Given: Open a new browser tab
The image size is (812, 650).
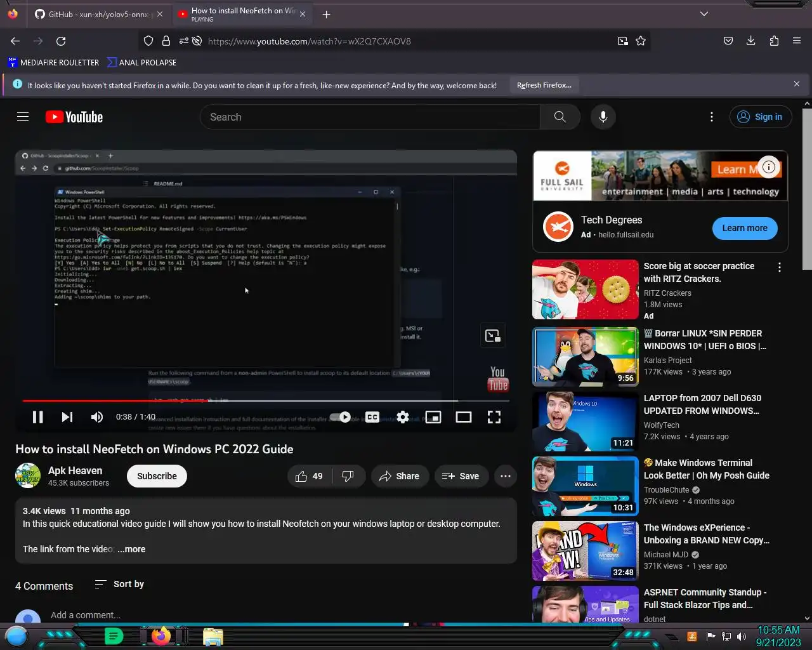Looking at the screenshot, I should 326,14.
